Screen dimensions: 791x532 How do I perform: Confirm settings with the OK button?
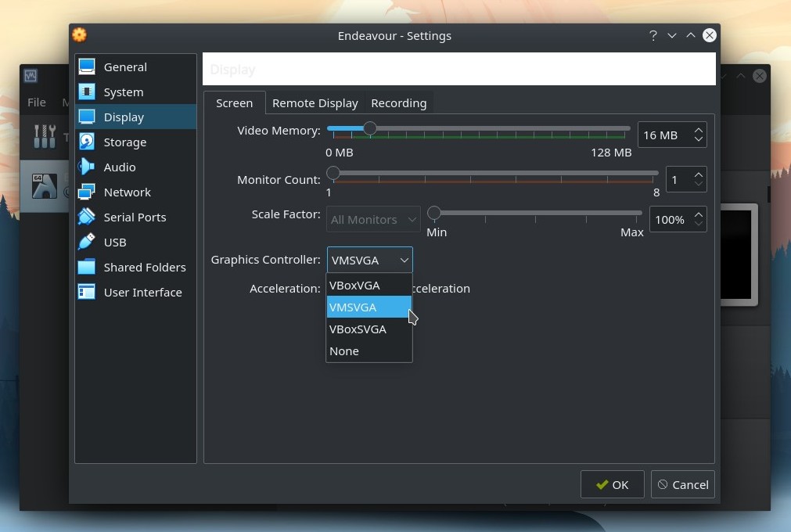(x=612, y=484)
